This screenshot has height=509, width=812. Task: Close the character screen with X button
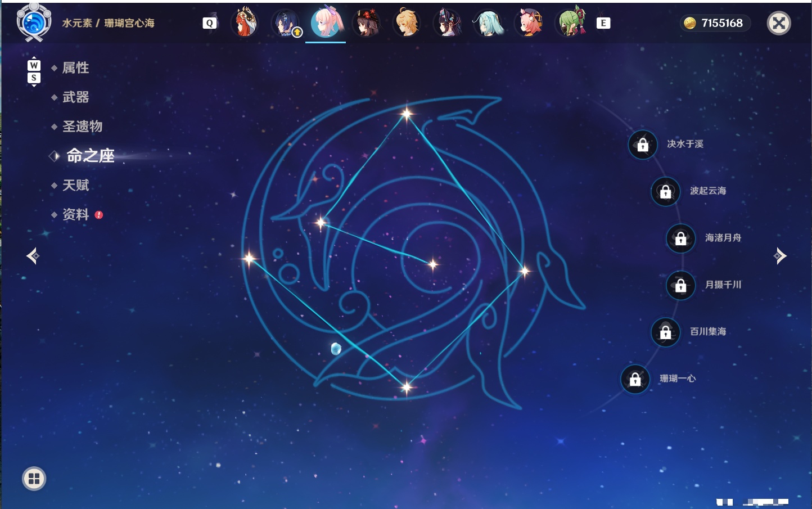[779, 23]
